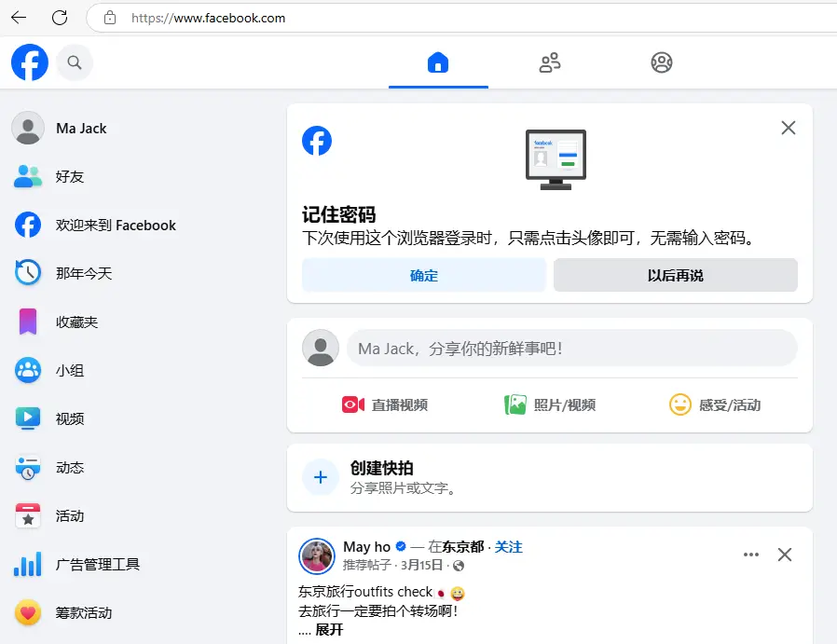Click the plus icon for 创建快拍

(x=321, y=477)
